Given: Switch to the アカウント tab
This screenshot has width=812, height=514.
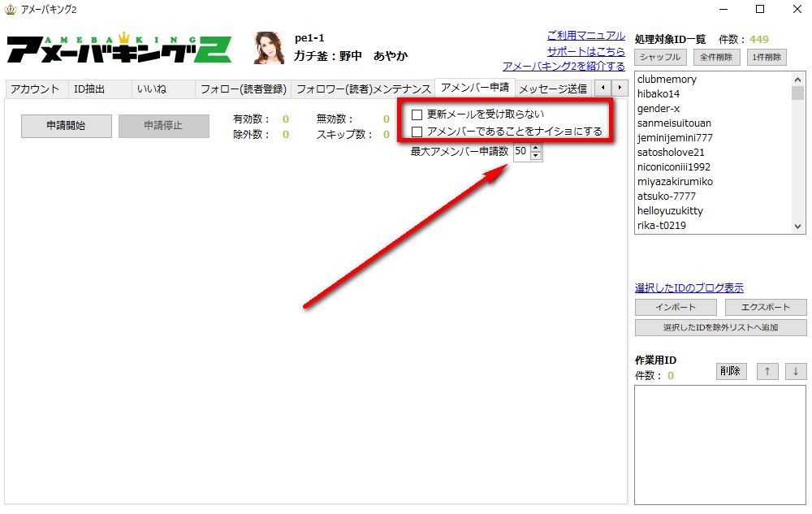Looking at the screenshot, I should [x=35, y=89].
